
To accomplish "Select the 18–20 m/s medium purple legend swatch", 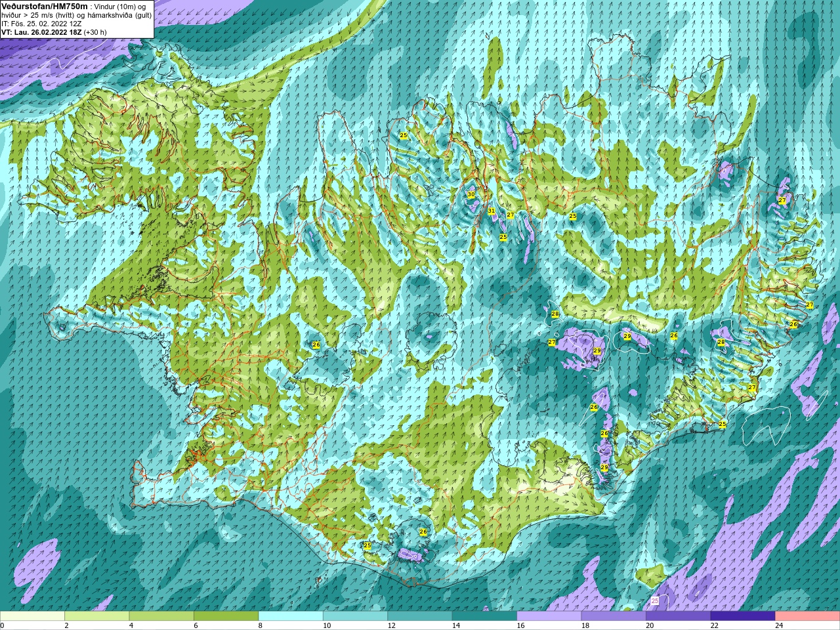I will point(614,616).
